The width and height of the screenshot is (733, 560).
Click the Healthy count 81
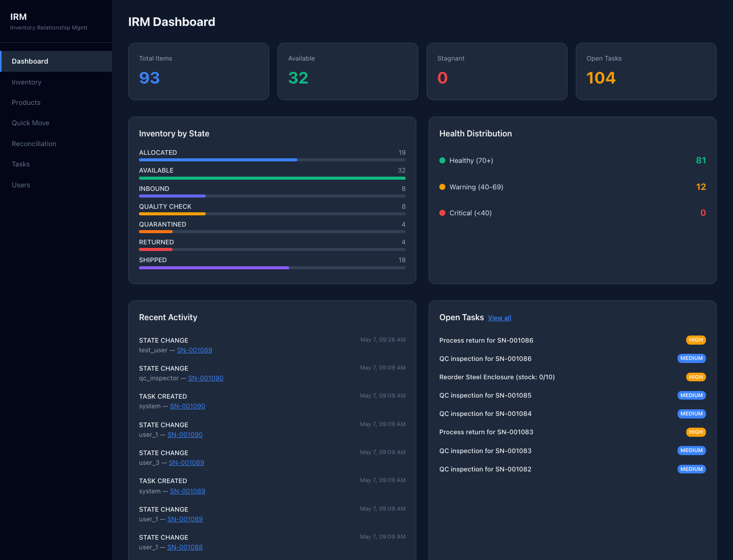[x=701, y=160]
